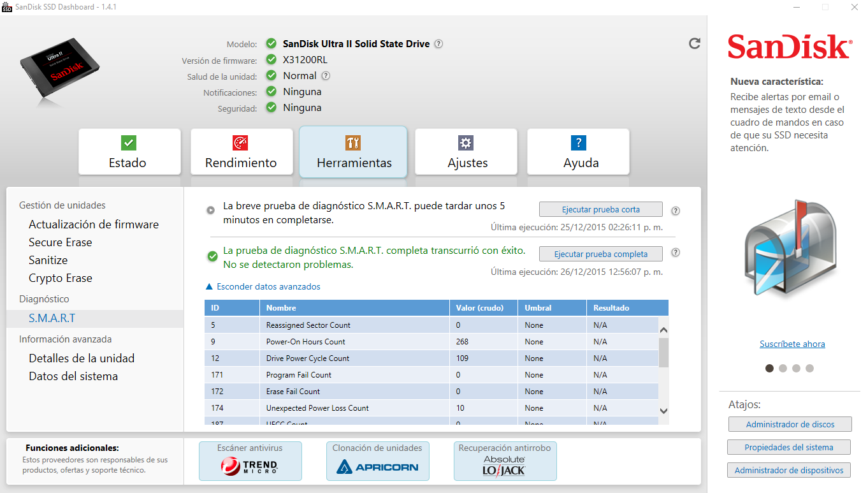Image resolution: width=868 pixels, height=493 pixels.
Task: Click the Program Fail Count row name
Action: point(299,375)
